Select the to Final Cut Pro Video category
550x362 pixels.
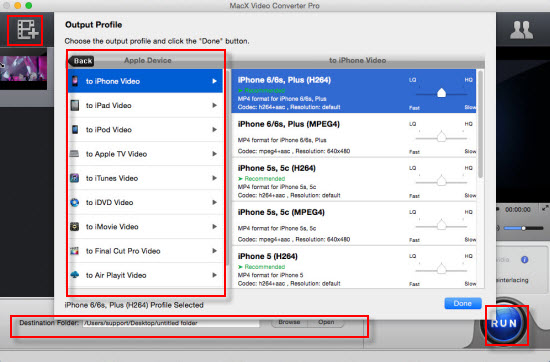(x=145, y=251)
